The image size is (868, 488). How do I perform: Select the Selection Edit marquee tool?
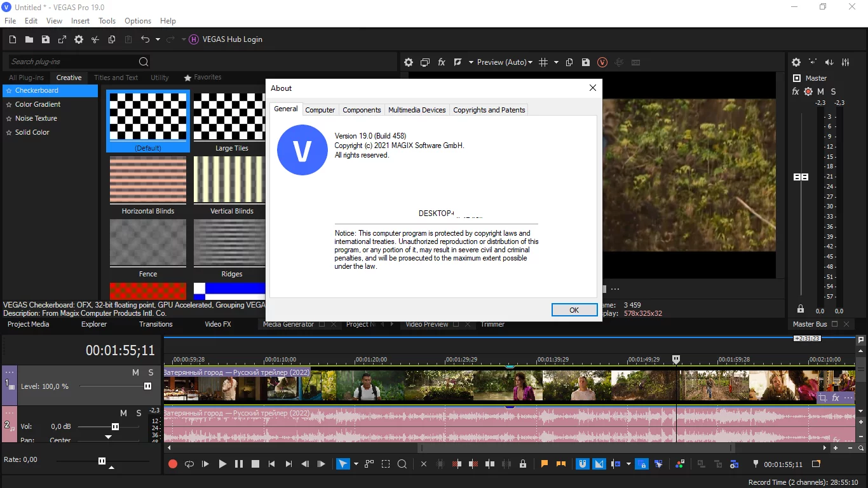pyautogui.click(x=386, y=464)
